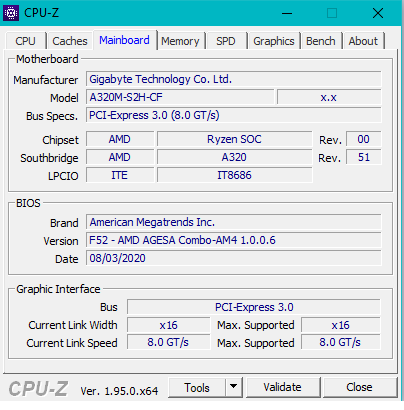Image resolution: width=404 pixels, height=410 pixels.
Task: Open the Tools dropdown arrow
Action: [x=234, y=387]
